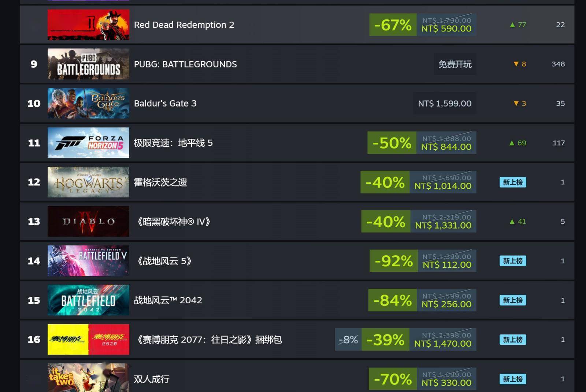
Task: Click the PUBG: BATTLEGROUNDS title text
Action: coord(185,64)
